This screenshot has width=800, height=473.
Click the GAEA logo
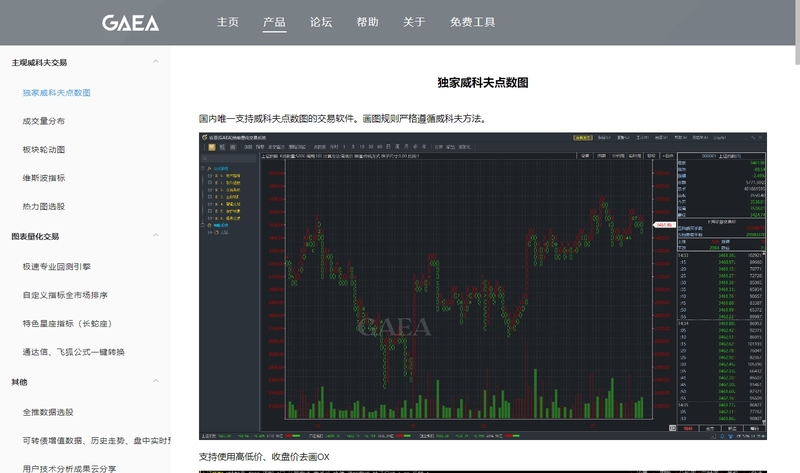click(x=131, y=23)
